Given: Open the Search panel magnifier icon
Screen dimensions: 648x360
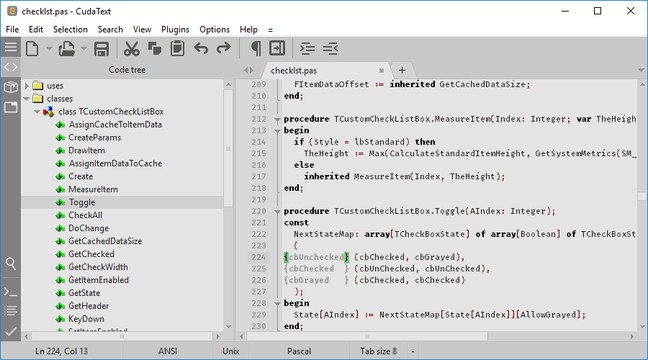Looking at the screenshot, I should pos(11,263).
